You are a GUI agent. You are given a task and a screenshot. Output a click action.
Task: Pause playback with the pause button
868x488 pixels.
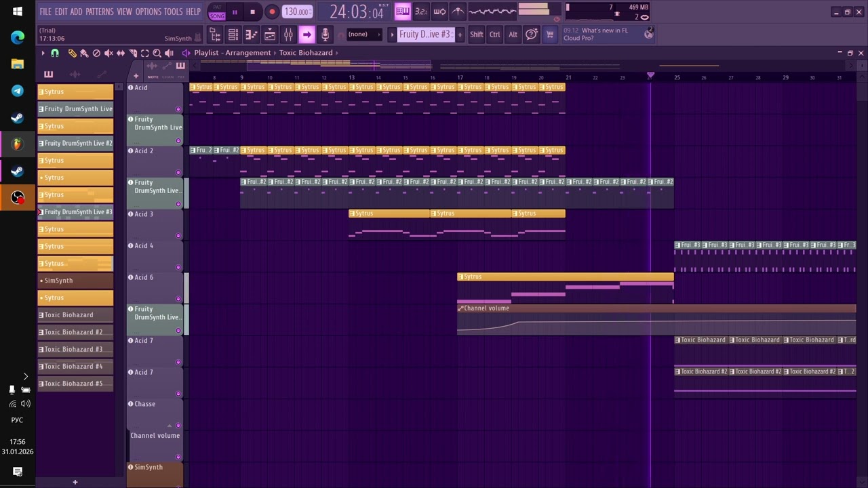pos(235,12)
